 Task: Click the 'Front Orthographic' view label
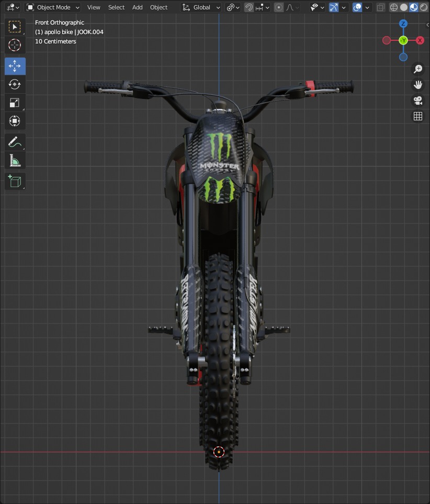point(60,23)
